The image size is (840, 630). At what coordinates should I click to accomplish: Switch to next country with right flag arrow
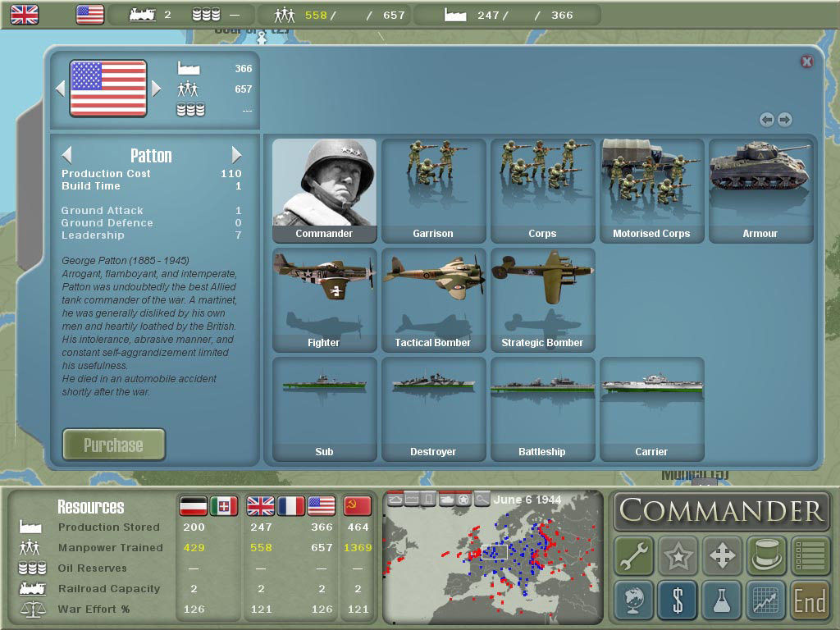click(157, 89)
